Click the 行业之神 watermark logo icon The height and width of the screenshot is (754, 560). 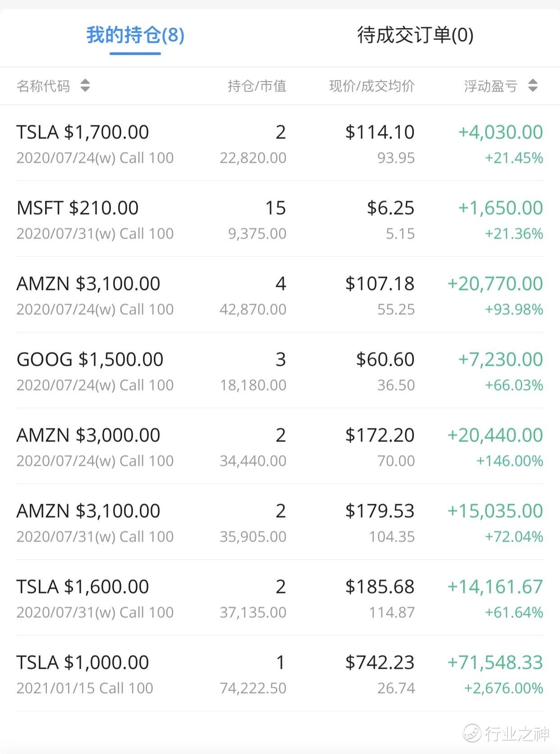pyautogui.click(x=472, y=733)
